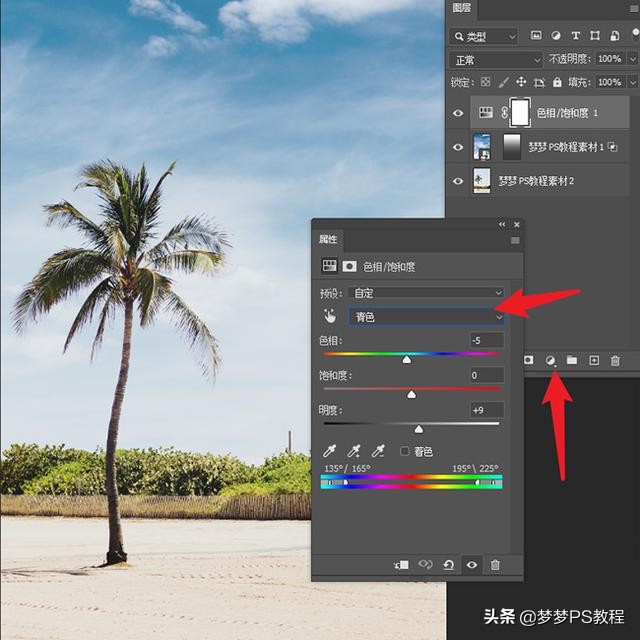Click the 饱和度 value field showing 0

pos(487,375)
